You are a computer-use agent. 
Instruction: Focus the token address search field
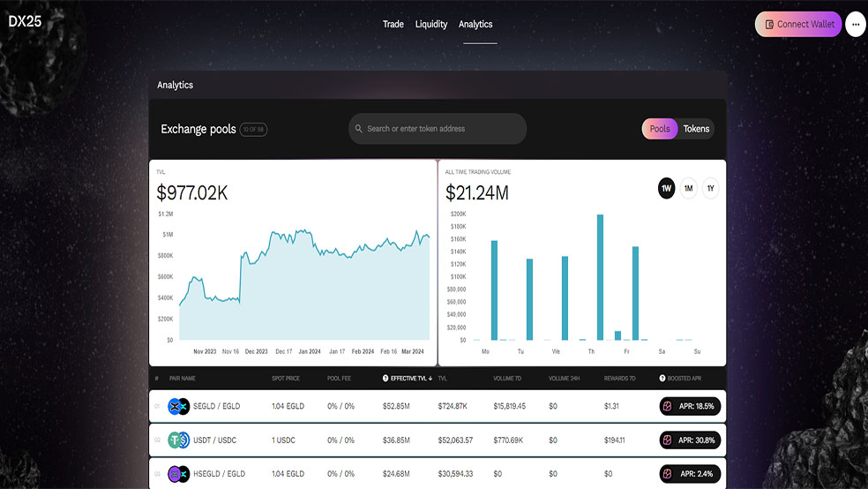pos(438,129)
